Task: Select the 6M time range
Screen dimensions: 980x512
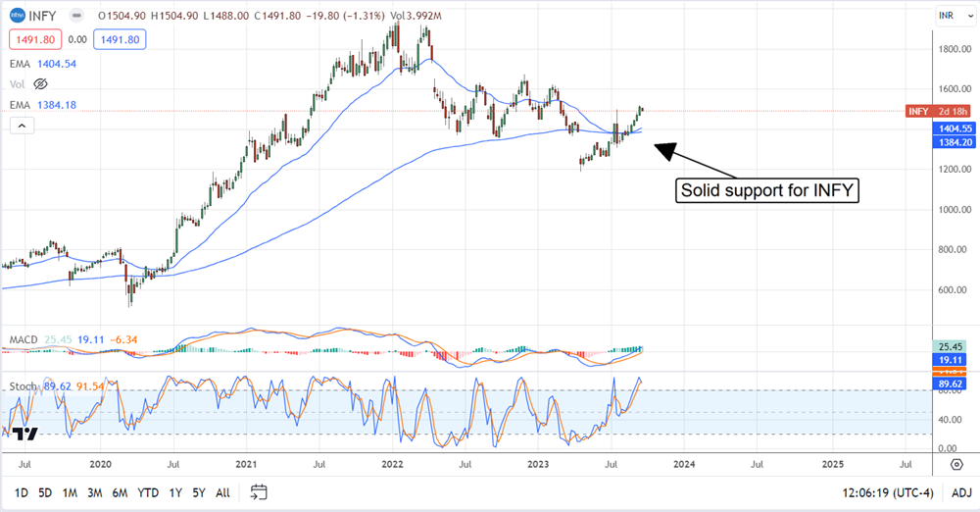Action: [120, 493]
